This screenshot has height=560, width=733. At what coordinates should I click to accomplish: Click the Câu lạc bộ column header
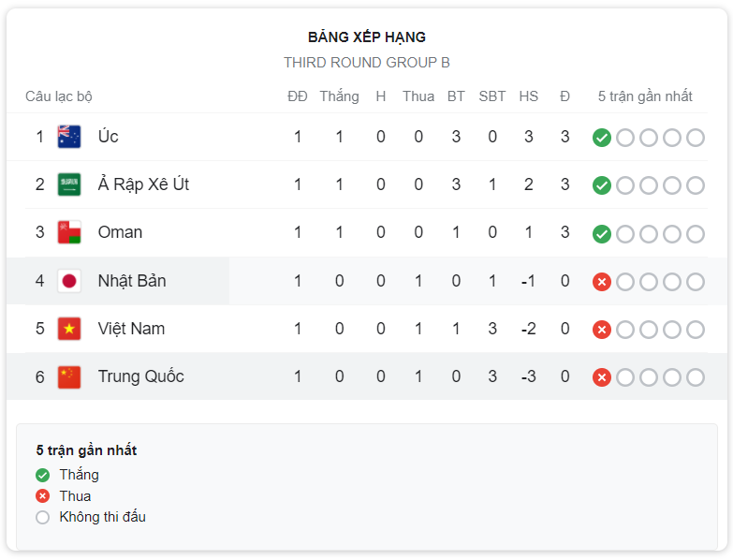point(58,96)
